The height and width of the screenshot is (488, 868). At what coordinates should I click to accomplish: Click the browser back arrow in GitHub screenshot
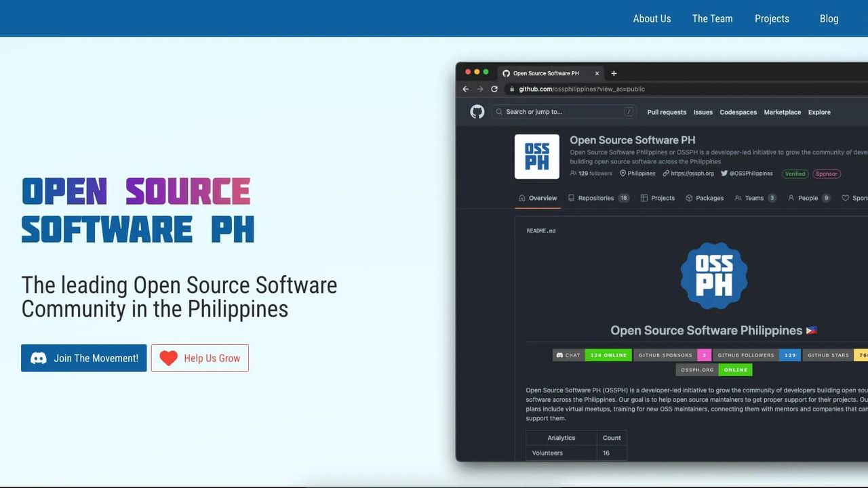(466, 89)
